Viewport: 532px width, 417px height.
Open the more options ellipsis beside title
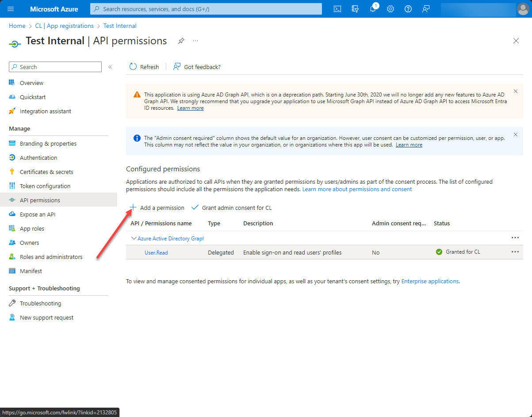[195, 41]
